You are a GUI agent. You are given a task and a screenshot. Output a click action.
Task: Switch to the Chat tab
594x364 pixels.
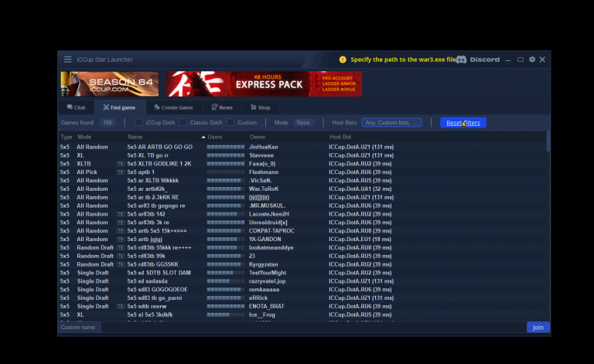[x=76, y=107]
